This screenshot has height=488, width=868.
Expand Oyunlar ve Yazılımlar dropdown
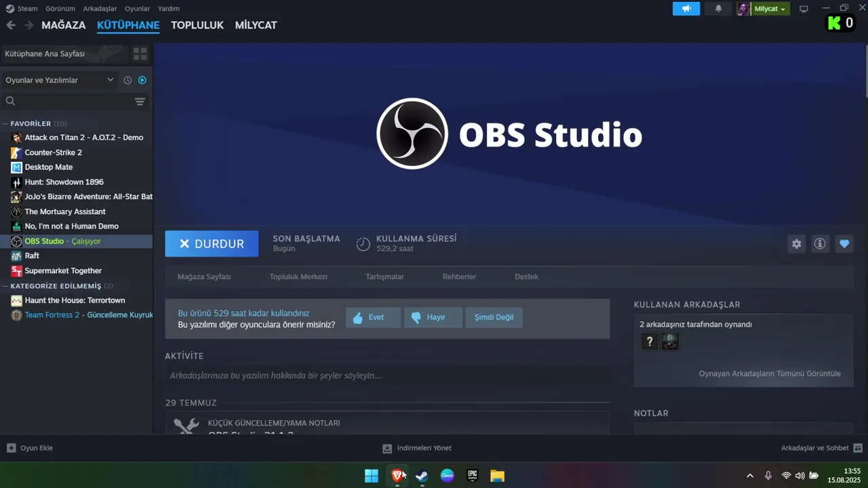(59, 80)
